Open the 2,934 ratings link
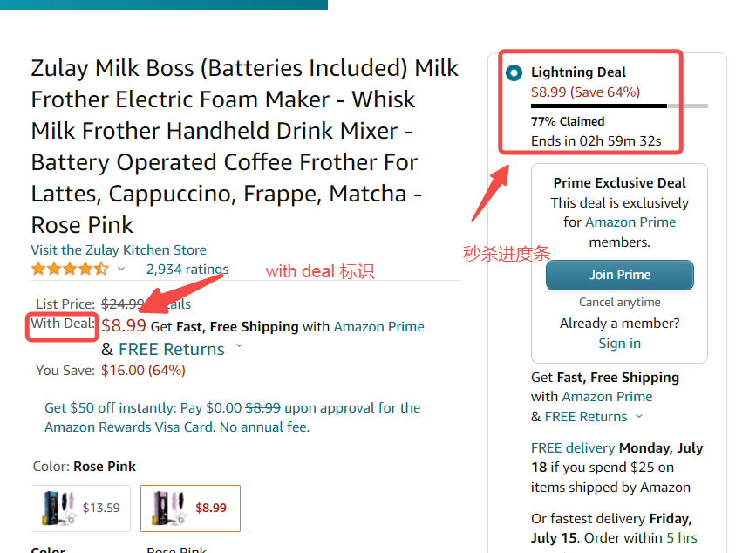756x553 pixels. coord(187,269)
